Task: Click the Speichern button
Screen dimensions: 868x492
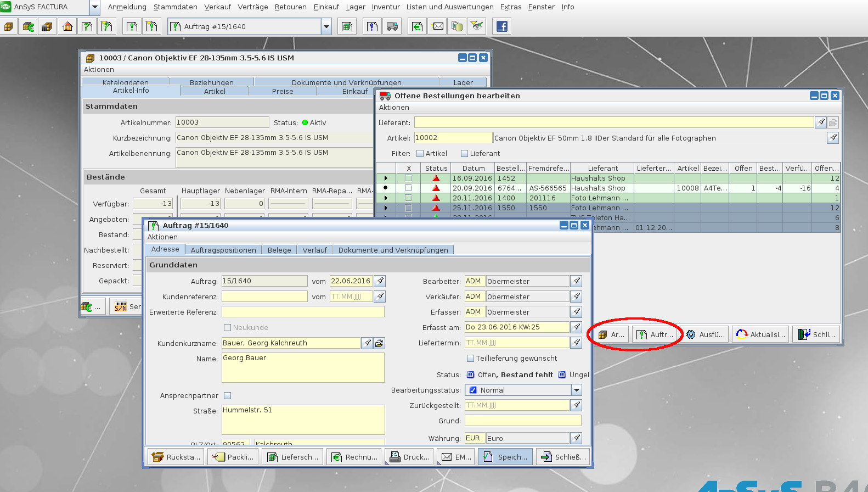Action: click(505, 457)
